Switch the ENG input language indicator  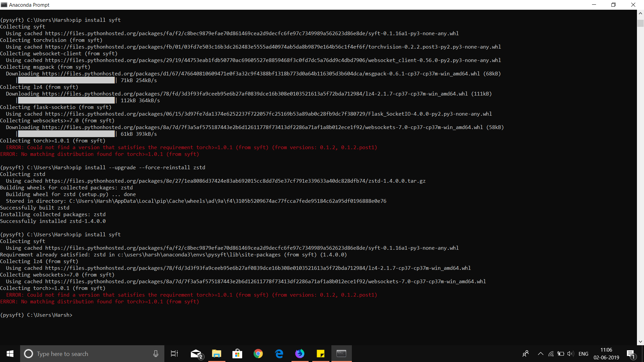coord(583,354)
